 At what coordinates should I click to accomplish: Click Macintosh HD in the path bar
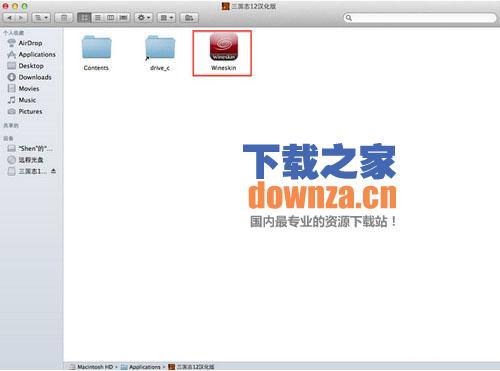[91, 367]
